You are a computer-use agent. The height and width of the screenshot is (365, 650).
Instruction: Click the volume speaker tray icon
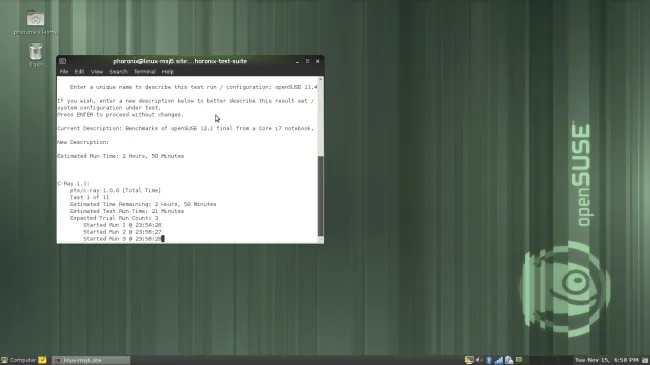[479, 360]
